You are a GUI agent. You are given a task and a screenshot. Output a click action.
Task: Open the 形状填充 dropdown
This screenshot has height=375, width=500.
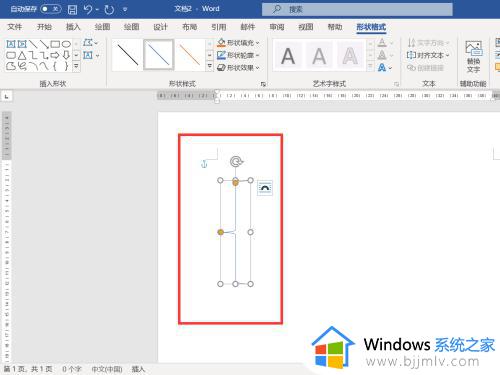click(x=238, y=43)
